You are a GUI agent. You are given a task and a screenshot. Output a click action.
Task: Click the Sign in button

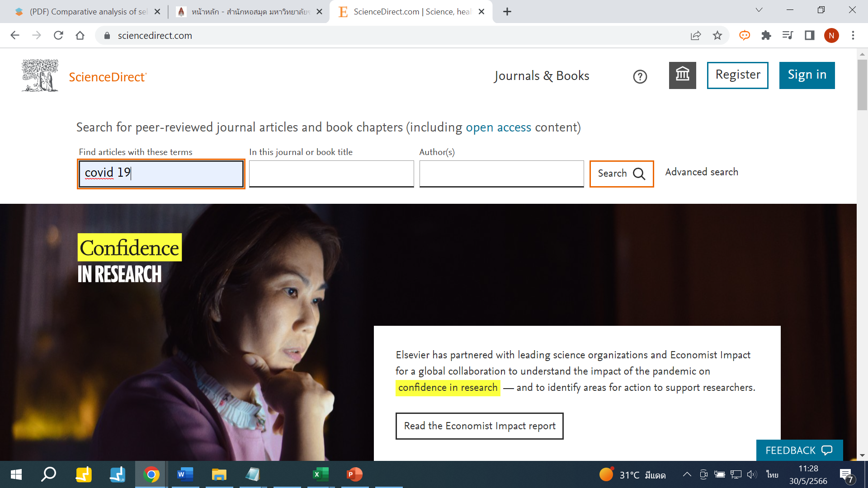tap(807, 75)
